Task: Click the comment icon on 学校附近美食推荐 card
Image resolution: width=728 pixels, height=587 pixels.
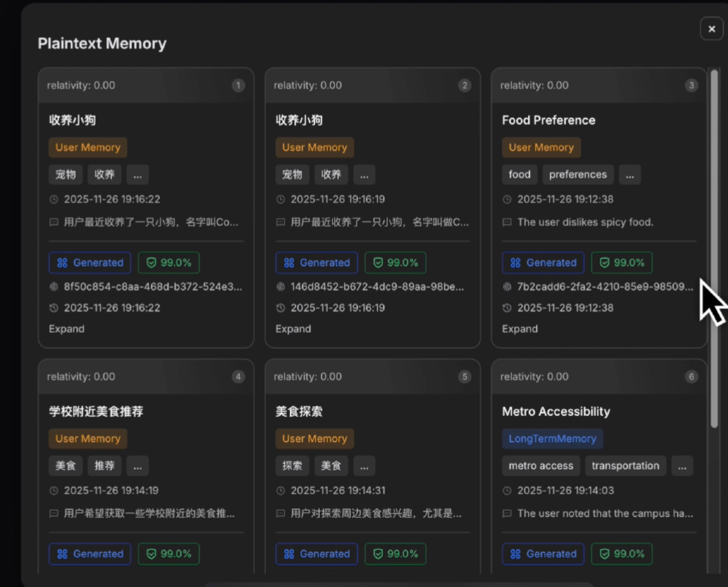Action: point(54,513)
